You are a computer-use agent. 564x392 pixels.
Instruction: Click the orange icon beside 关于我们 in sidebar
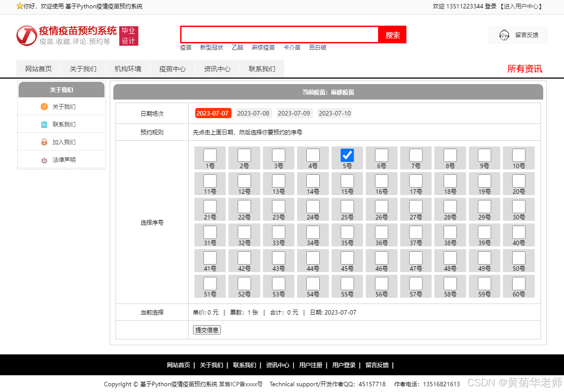(44, 107)
